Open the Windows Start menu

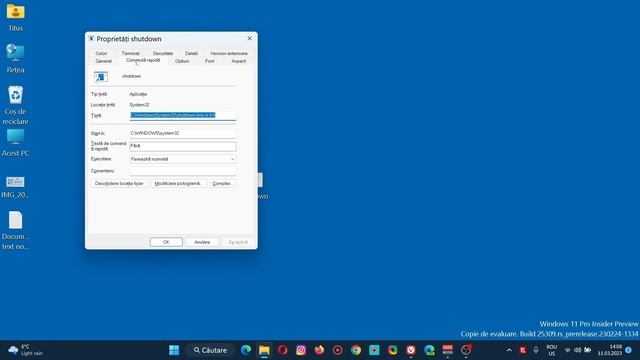(174, 350)
